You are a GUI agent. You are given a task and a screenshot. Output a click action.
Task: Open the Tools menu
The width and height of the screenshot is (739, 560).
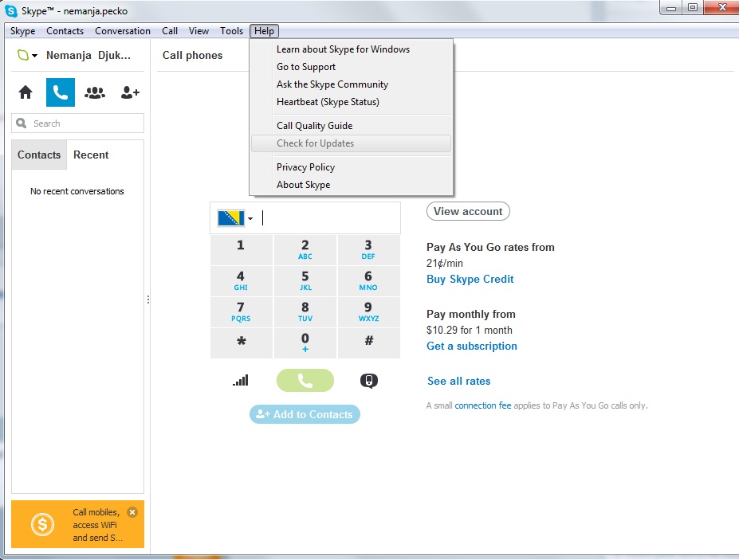click(x=231, y=31)
